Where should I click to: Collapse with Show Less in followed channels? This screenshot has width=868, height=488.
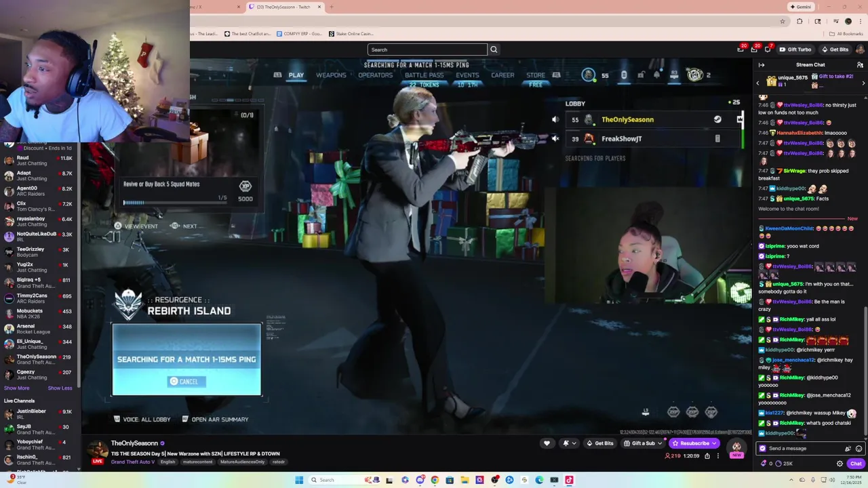pos(60,388)
